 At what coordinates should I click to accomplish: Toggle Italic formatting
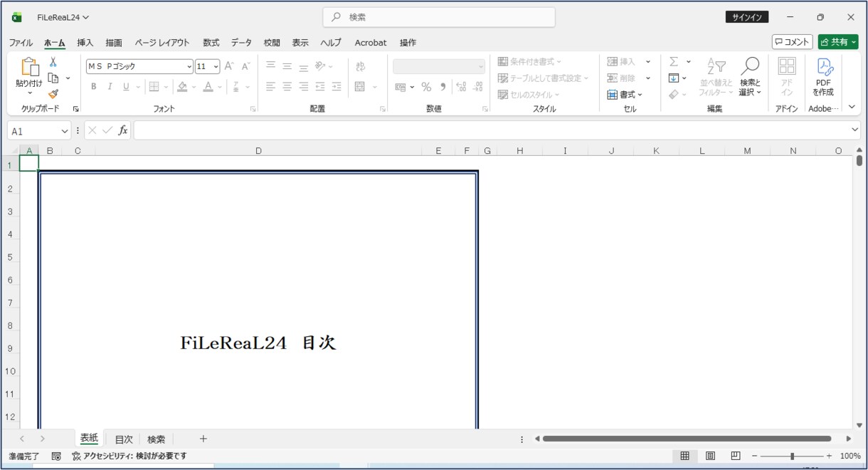(x=110, y=87)
